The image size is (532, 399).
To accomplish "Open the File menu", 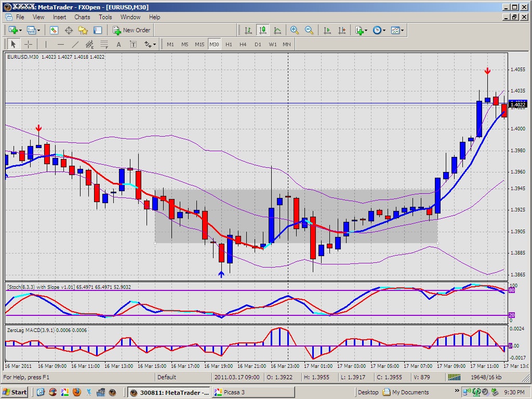I will click(20, 17).
